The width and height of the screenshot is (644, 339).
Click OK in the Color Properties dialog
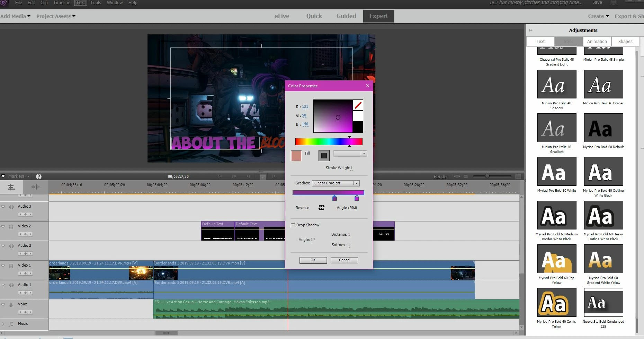tap(313, 260)
